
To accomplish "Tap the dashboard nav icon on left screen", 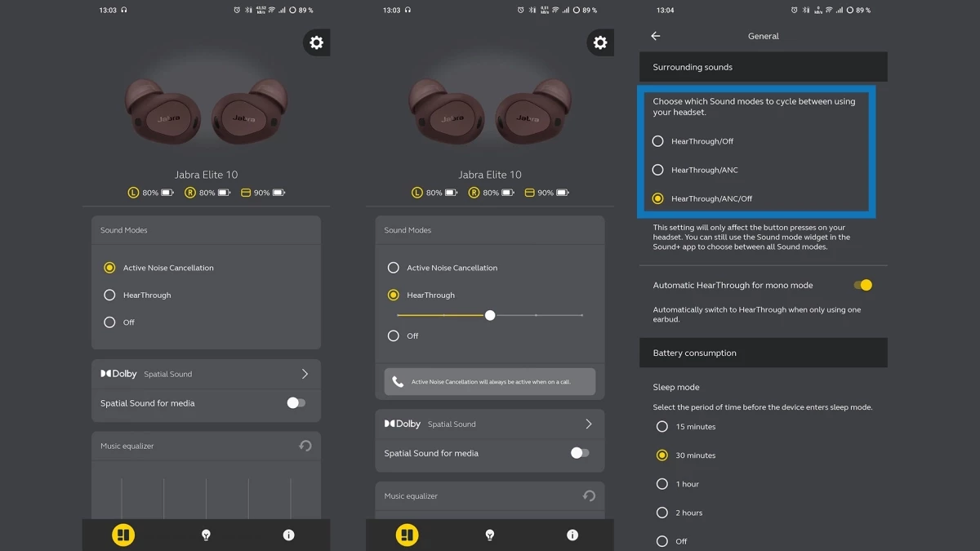I will coord(123,535).
